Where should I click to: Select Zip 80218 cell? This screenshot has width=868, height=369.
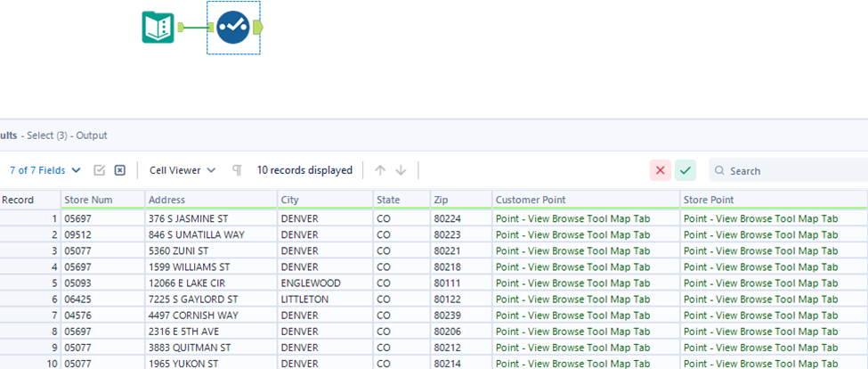pyautogui.click(x=462, y=267)
